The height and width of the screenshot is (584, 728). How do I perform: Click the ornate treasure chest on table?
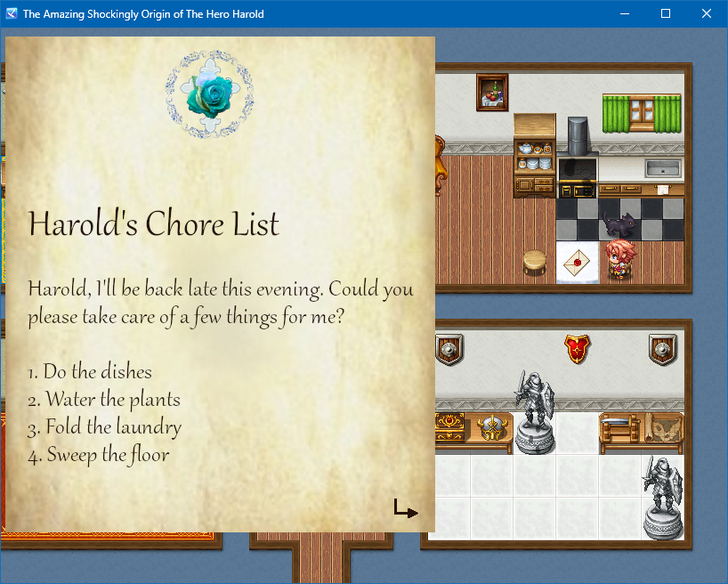(449, 426)
